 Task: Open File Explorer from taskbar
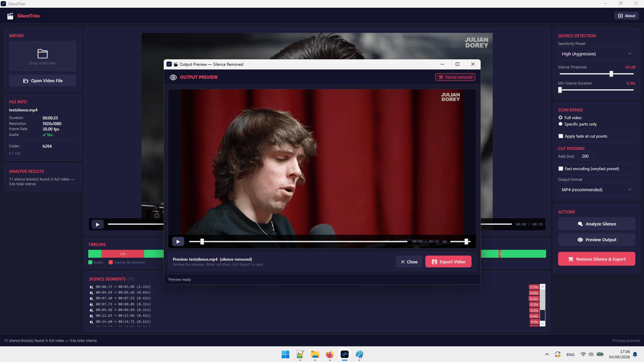click(x=315, y=354)
